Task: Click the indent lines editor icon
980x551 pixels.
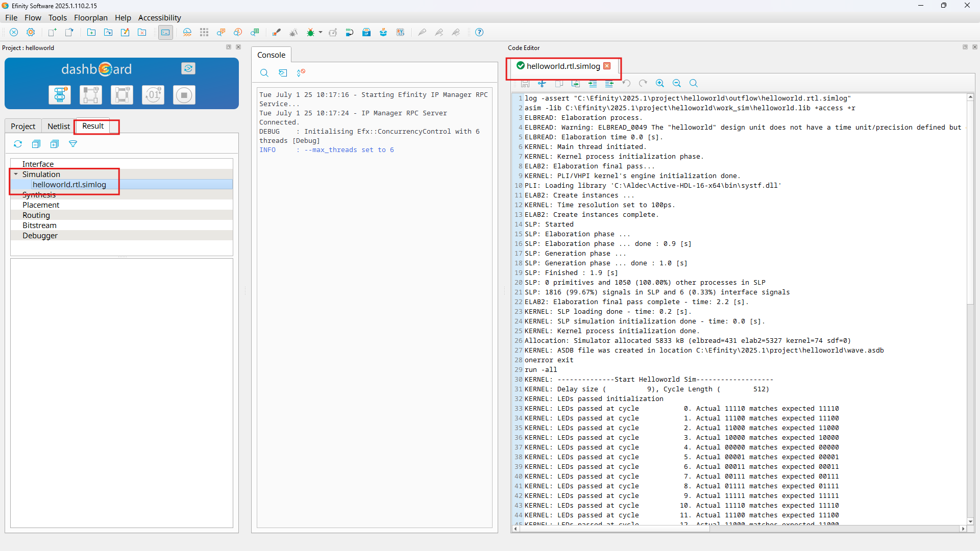Action: click(x=593, y=83)
